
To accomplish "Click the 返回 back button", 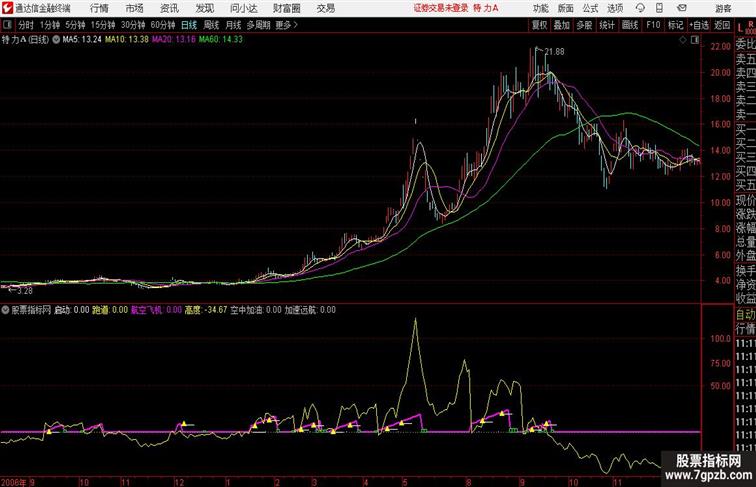I will point(722,25).
